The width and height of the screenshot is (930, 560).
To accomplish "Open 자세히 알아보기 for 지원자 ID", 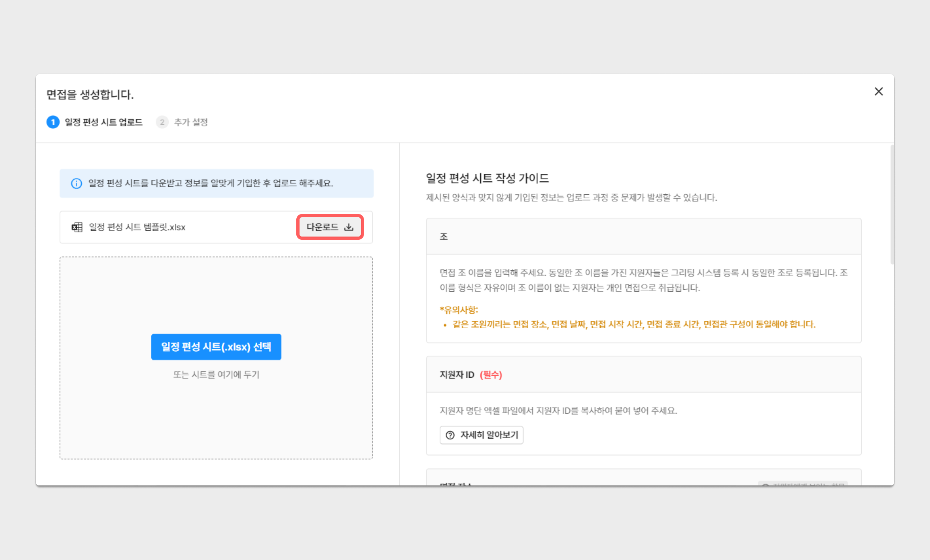I will [x=482, y=435].
